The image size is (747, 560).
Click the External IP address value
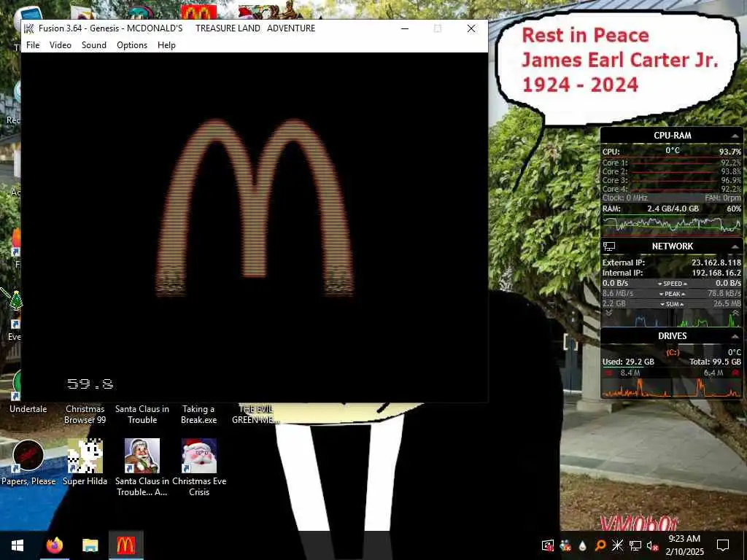point(716,262)
